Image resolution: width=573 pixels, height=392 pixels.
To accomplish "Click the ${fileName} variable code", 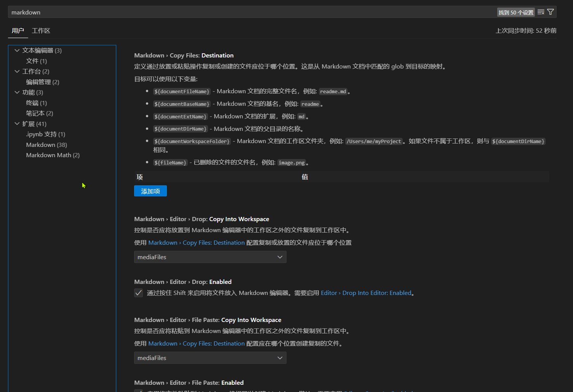I will pyautogui.click(x=170, y=163).
